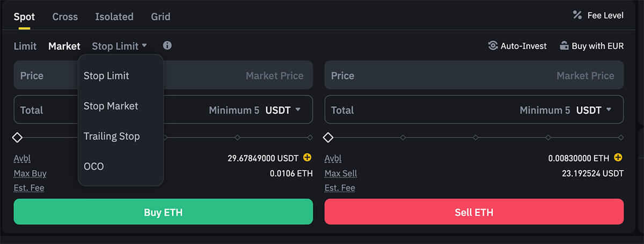Click the info icon beside Stop Limit

tap(167, 46)
